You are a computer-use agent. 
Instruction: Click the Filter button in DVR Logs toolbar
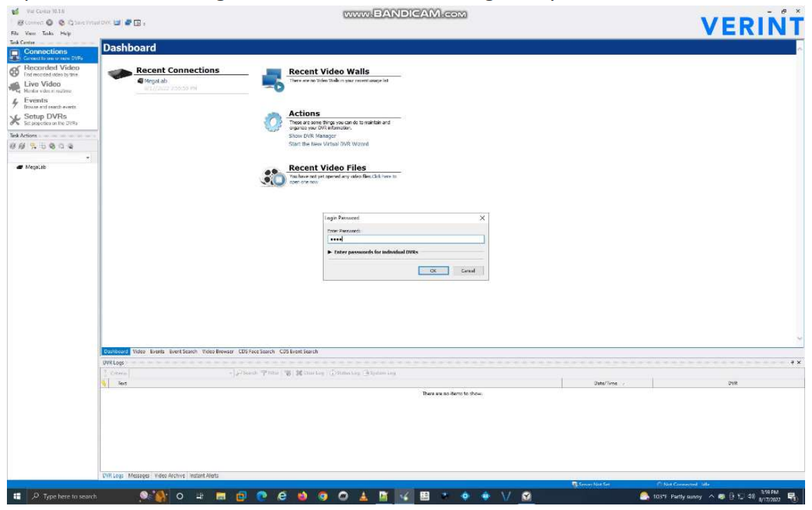coord(270,373)
